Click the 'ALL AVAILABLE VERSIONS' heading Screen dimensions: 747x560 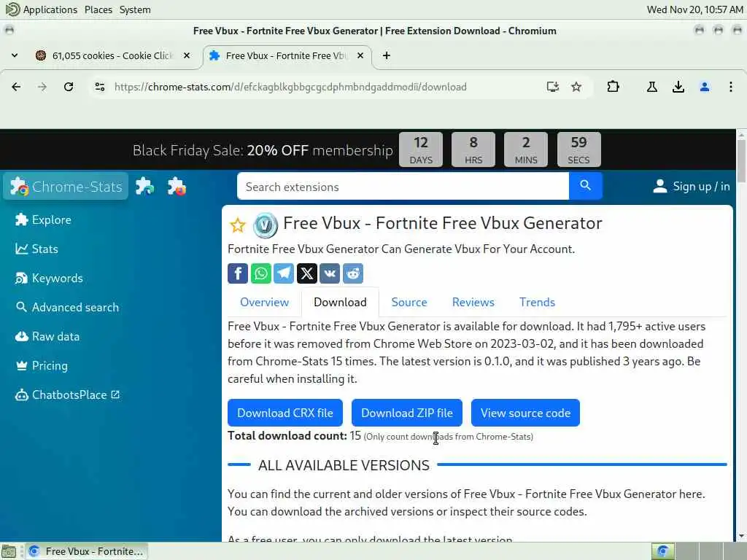pyautogui.click(x=344, y=464)
